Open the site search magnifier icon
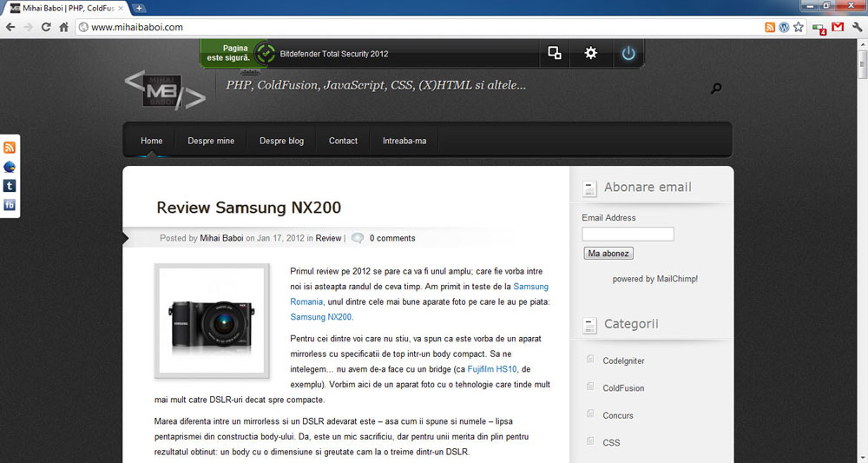Screen dimensions: 868x463 [716, 88]
